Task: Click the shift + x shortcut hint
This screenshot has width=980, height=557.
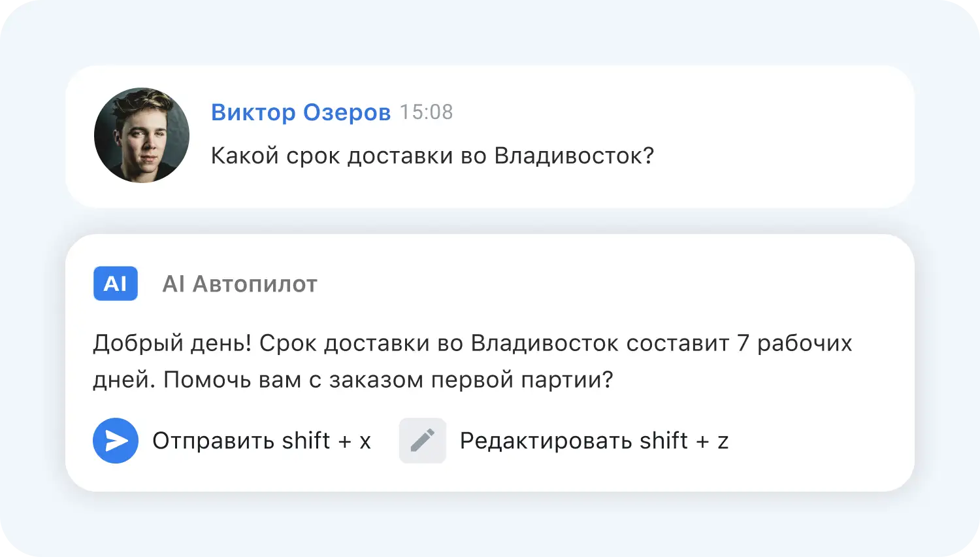Action: [x=327, y=441]
